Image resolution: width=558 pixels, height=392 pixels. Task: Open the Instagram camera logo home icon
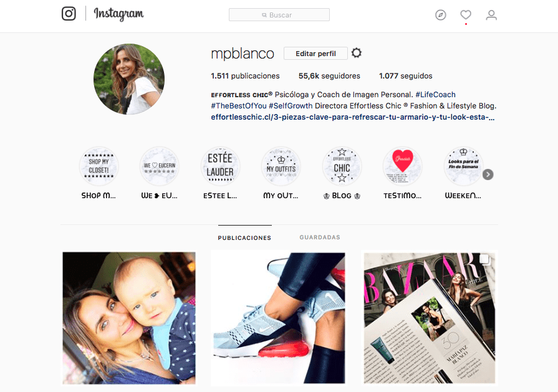69,14
